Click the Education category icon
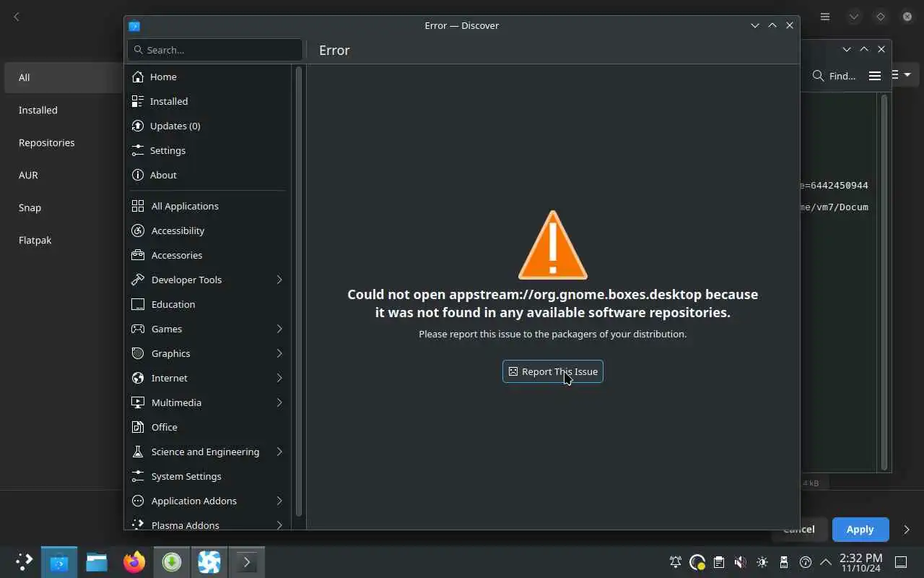The width and height of the screenshot is (924, 578). pyautogui.click(x=138, y=304)
